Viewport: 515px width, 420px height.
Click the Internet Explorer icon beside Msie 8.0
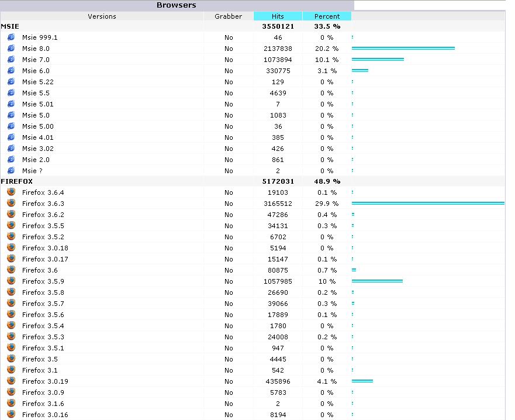(x=11, y=49)
